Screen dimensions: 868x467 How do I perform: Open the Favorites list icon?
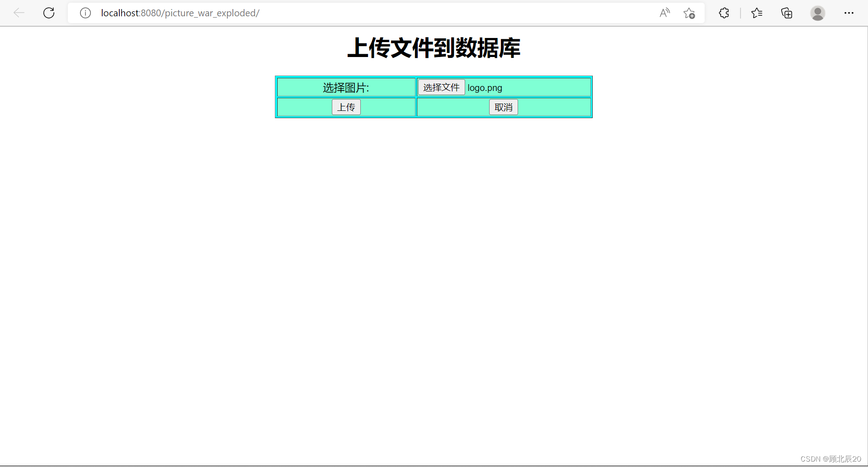click(757, 13)
